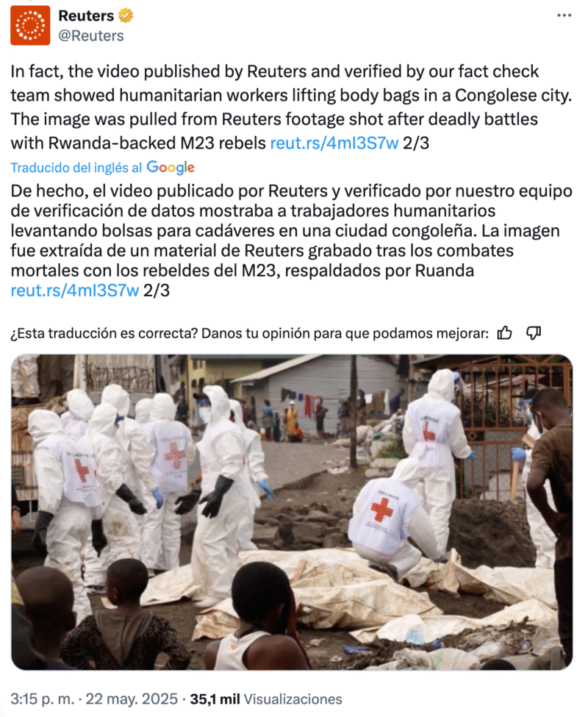Click the translation feedback question text

(249, 333)
